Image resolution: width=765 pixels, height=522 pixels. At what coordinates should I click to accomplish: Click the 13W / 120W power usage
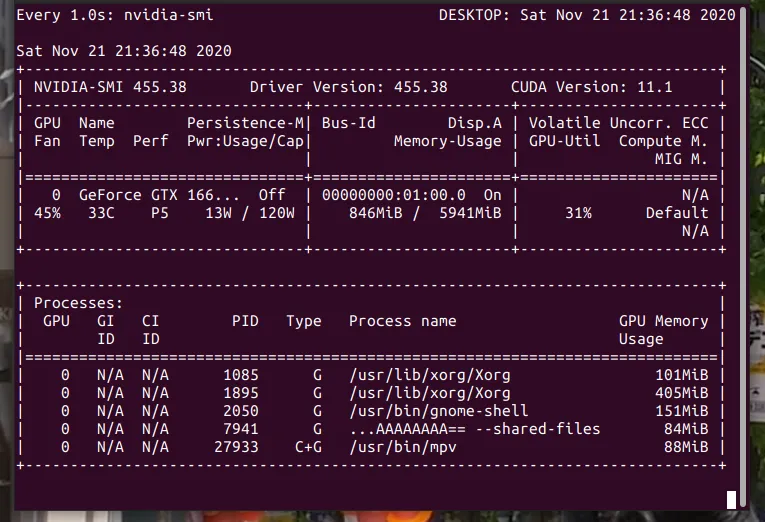(249, 213)
